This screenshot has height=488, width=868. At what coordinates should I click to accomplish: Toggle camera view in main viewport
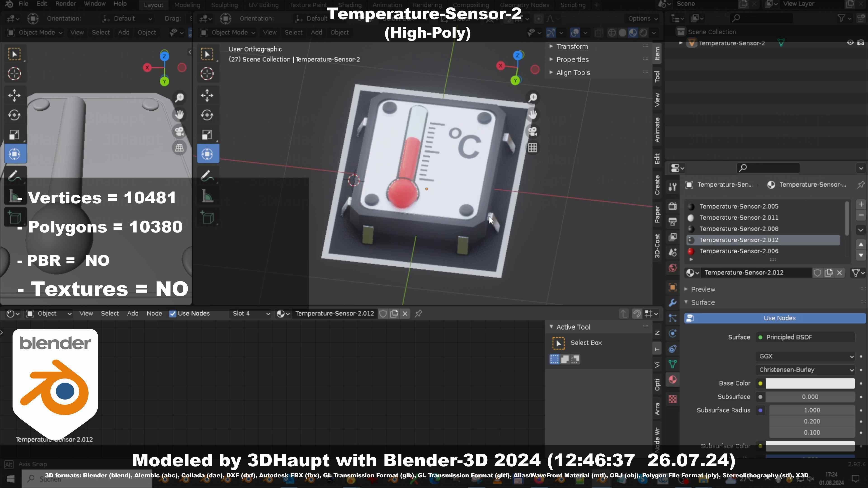tap(533, 131)
